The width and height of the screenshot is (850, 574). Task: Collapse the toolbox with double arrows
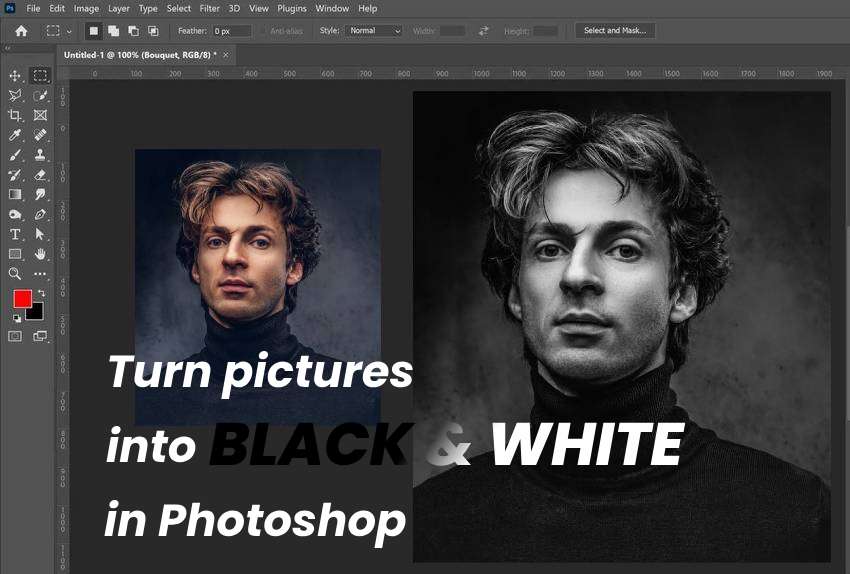8,48
